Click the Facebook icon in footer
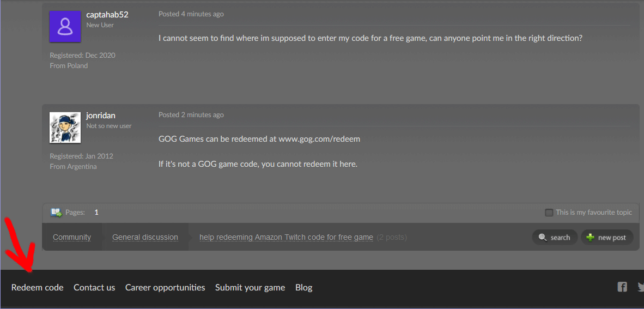Screen dimensions: 644x309 tap(622, 287)
